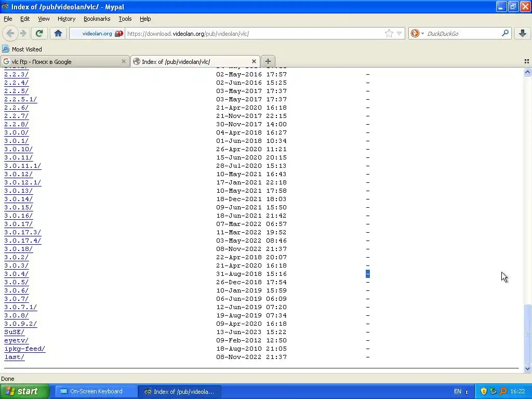Open the eyetv/ directory link
This screenshot has height=399, width=532.
[16, 340]
